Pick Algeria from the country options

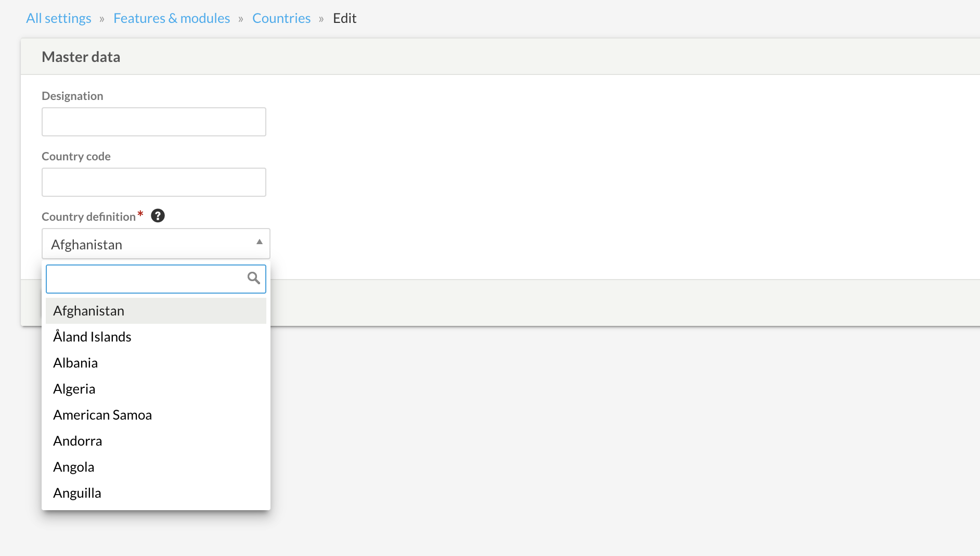(156, 389)
